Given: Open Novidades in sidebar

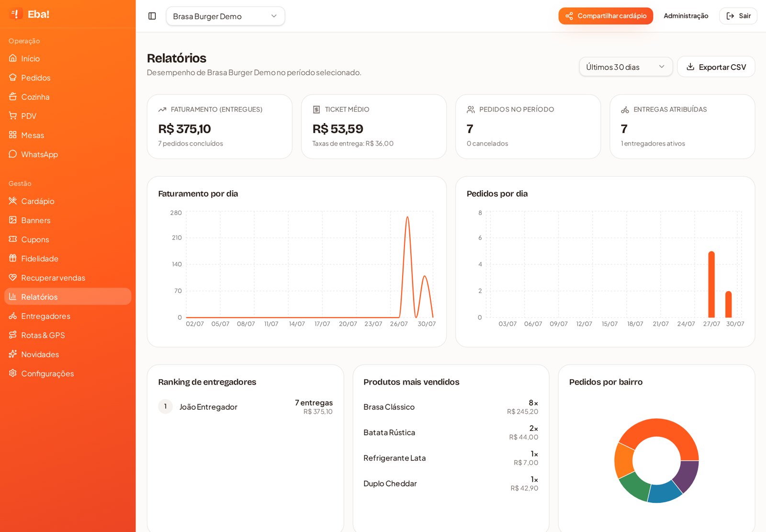Looking at the screenshot, I should point(68,354).
